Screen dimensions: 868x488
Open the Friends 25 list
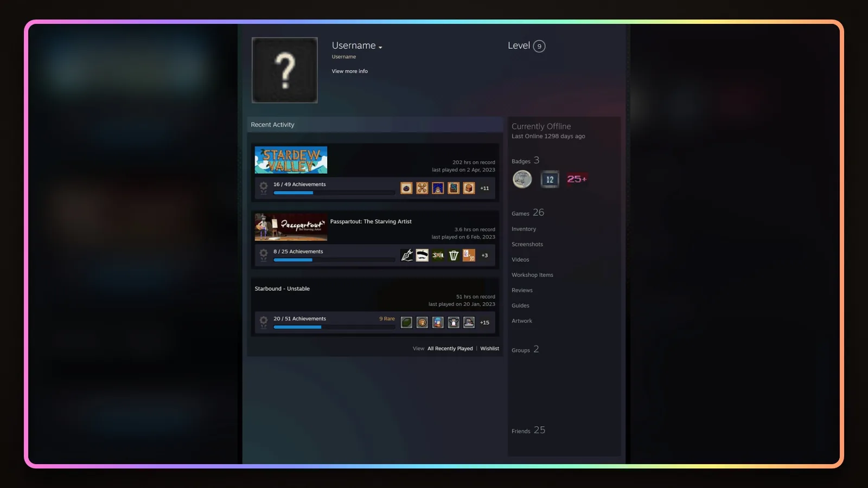point(528,430)
